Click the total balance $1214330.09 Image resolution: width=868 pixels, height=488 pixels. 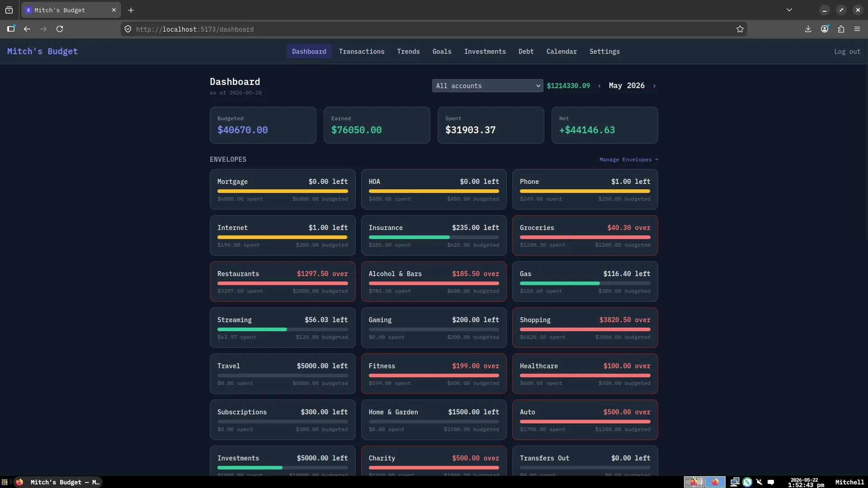point(568,86)
